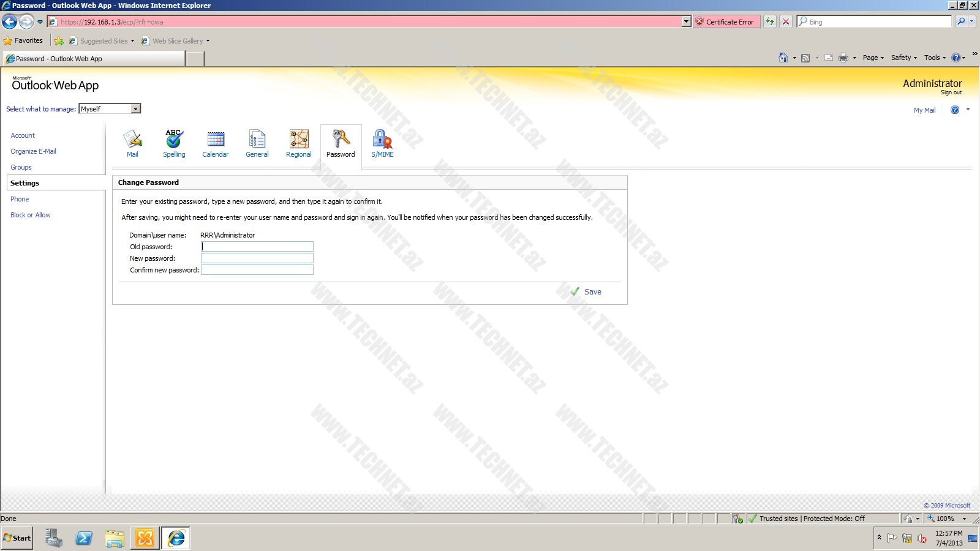
Task: Launch Windows PowerShell from the taskbar
Action: point(84,538)
